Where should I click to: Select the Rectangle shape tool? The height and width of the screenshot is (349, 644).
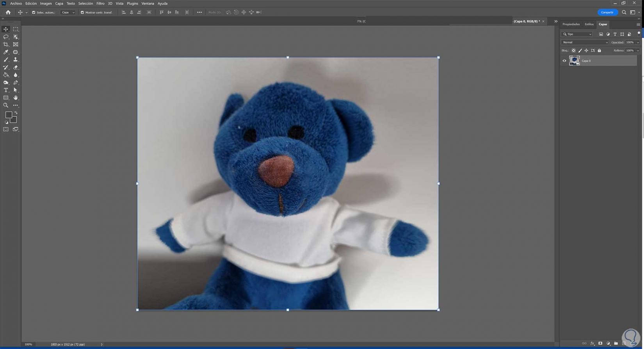click(x=6, y=98)
